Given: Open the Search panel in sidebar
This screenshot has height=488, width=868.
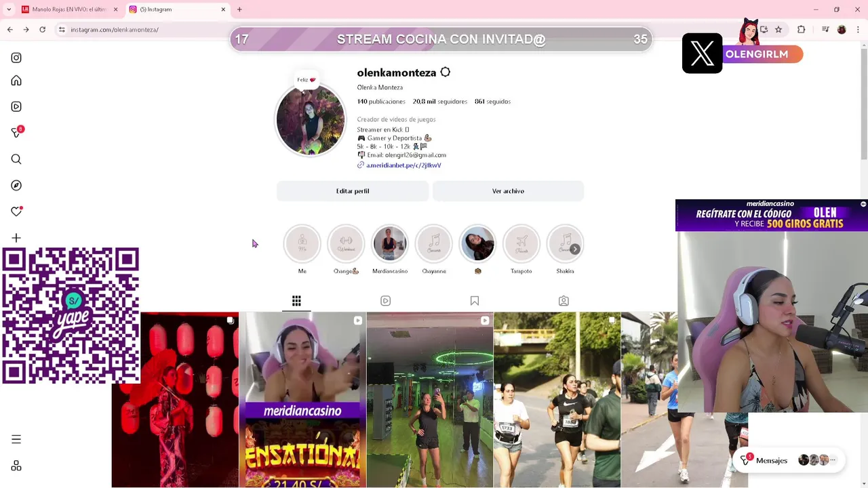Looking at the screenshot, I should (16, 159).
